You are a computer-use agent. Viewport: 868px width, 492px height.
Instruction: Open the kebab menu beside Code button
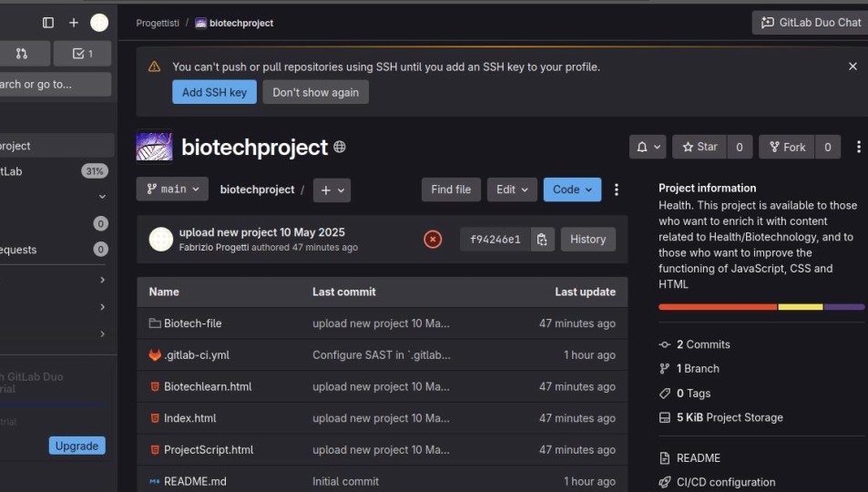coord(616,190)
